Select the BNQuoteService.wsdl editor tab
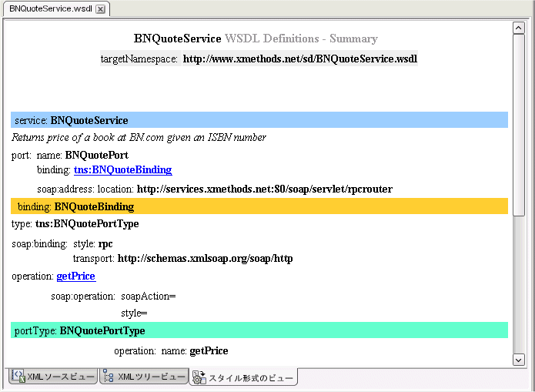This screenshot has height=392, width=535. pyautogui.click(x=56, y=9)
